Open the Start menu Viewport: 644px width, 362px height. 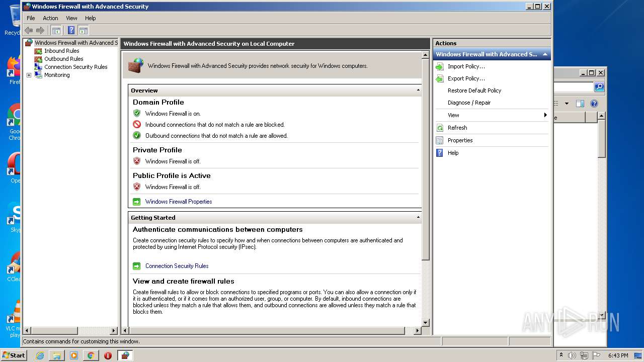[x=14, y=355]
